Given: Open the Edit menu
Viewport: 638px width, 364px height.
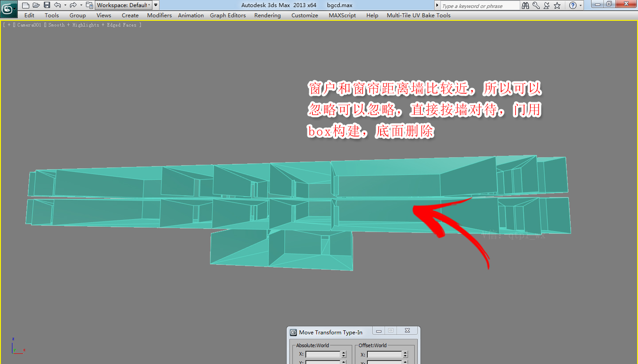Looking at the screenshot, I should 29,15.
